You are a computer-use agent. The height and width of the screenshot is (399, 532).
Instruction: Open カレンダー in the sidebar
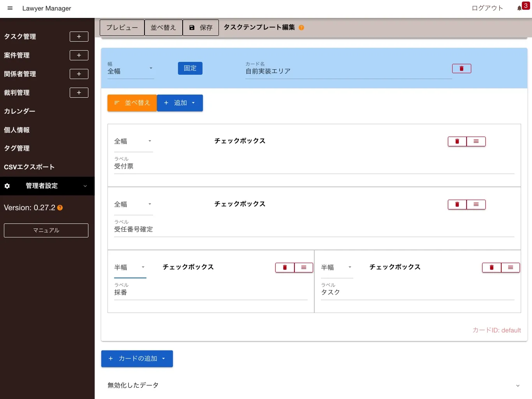(x=19, y=111)
